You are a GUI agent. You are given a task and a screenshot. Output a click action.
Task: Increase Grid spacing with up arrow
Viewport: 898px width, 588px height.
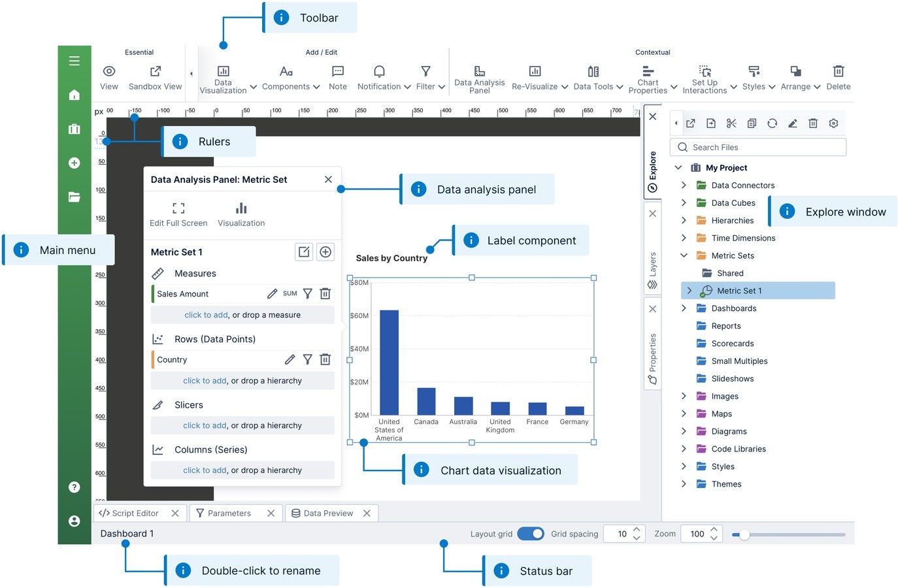pyautogui.click(x=637, y=530)
